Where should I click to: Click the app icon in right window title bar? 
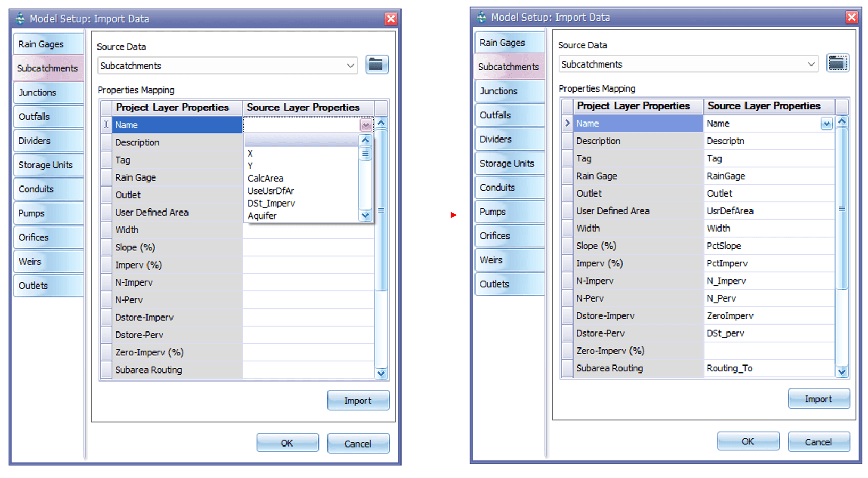[481, 17]
